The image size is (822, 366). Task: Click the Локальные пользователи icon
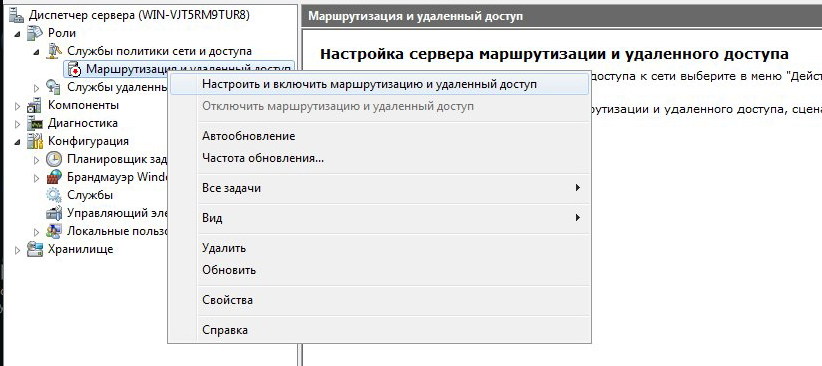click(x=55, y=231)
